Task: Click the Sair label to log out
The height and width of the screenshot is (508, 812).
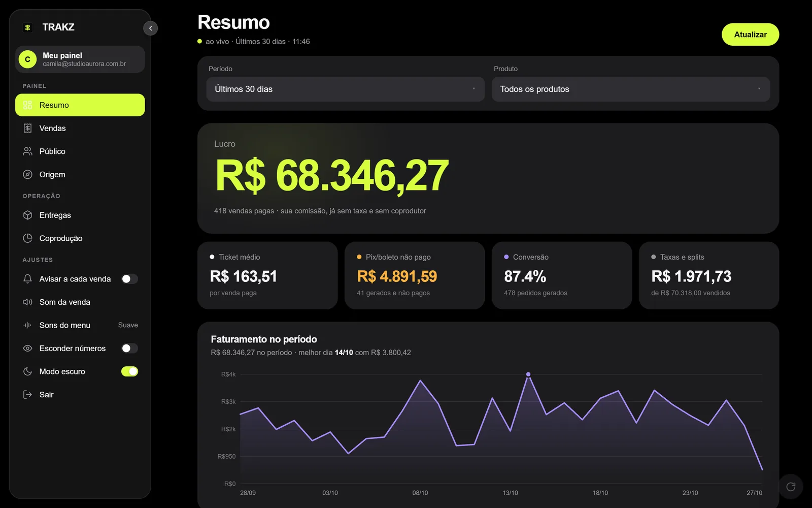Action: [46, 395]
